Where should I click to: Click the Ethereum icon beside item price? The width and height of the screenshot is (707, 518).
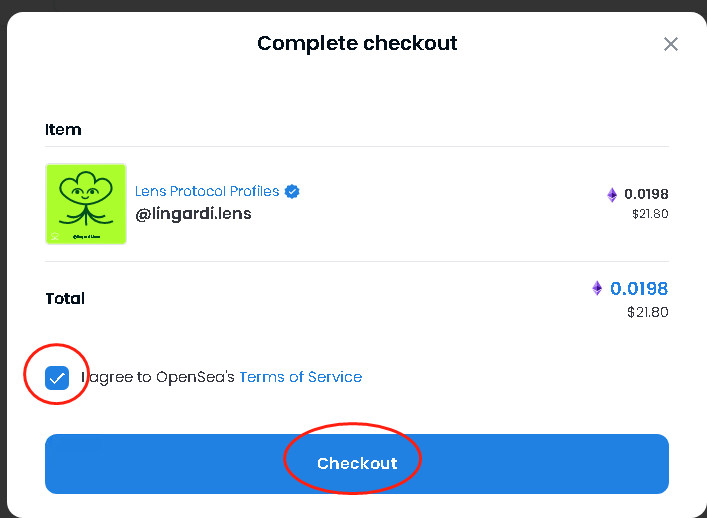612,195
